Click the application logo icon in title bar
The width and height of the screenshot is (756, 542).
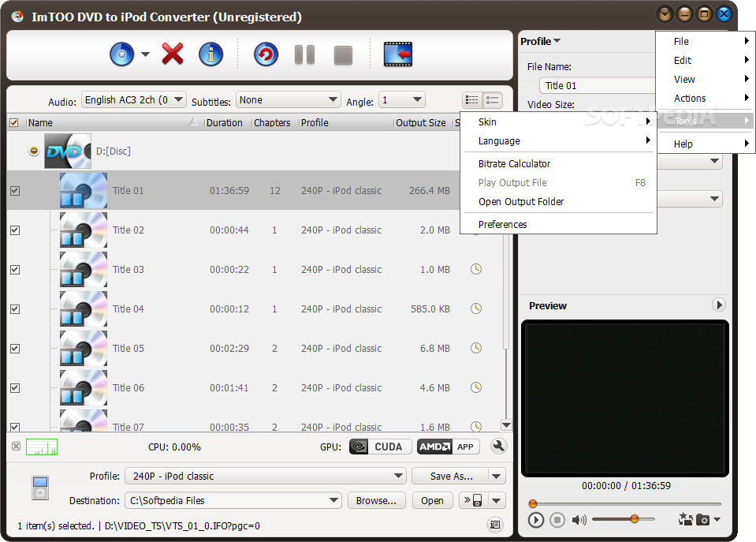coord(17,17)
